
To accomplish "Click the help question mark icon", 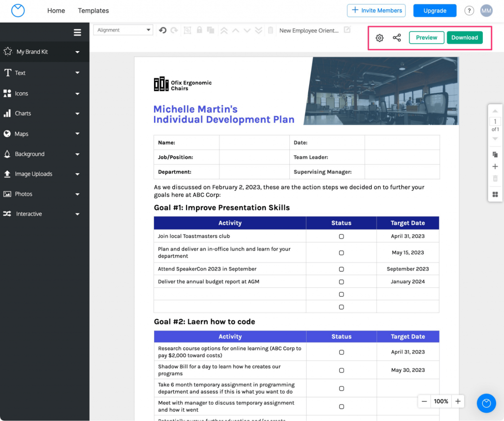I will (x=469, y=11).
